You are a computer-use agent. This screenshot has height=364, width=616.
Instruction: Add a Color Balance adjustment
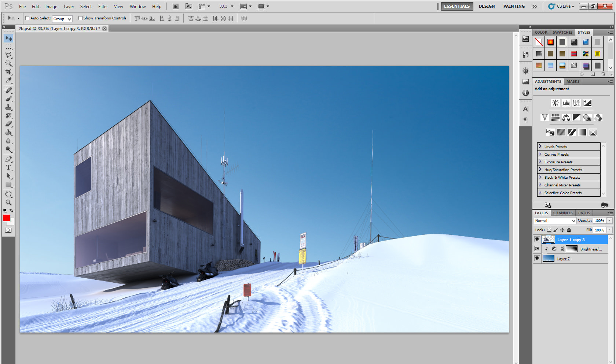[566, 118]
